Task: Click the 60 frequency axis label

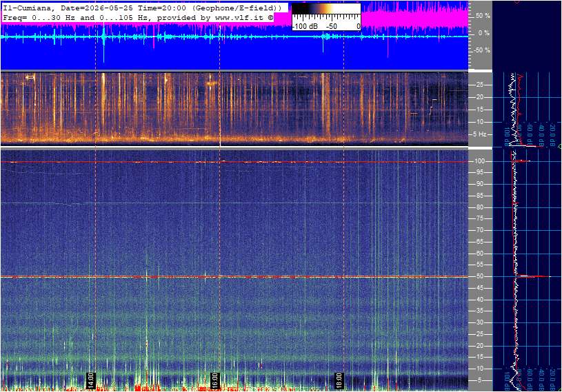Action: click(479, 254)
